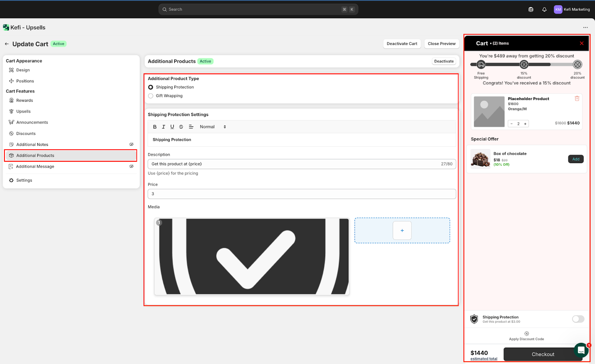Open the text alignment option
Viewport: 595px width, 364px height.
pos(191,127)
